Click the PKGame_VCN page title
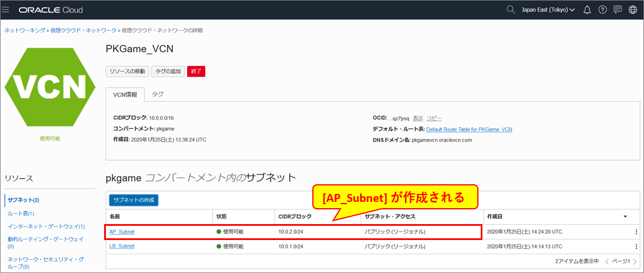644x273 pixels. pyautogui.click(x=139, y=49)
